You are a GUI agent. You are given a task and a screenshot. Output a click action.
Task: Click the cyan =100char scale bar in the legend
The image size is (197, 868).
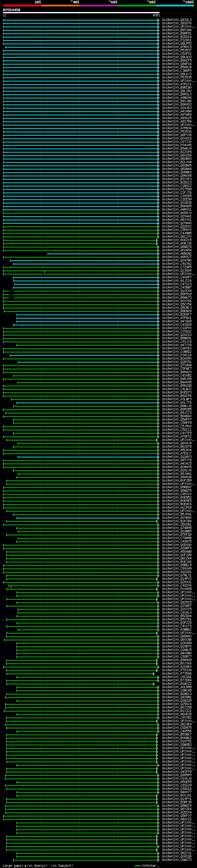tap(137, 866)
